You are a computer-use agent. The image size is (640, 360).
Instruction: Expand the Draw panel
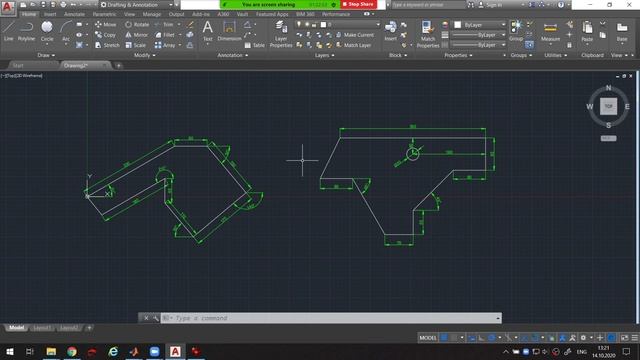click(46, 55)
